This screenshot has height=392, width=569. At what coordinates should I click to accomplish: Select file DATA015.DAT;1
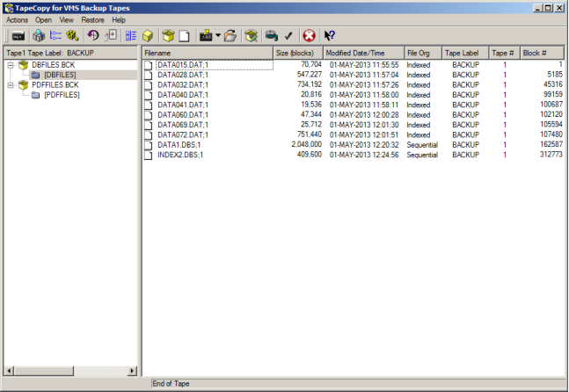pyautogui.click(x=183, y=65)
